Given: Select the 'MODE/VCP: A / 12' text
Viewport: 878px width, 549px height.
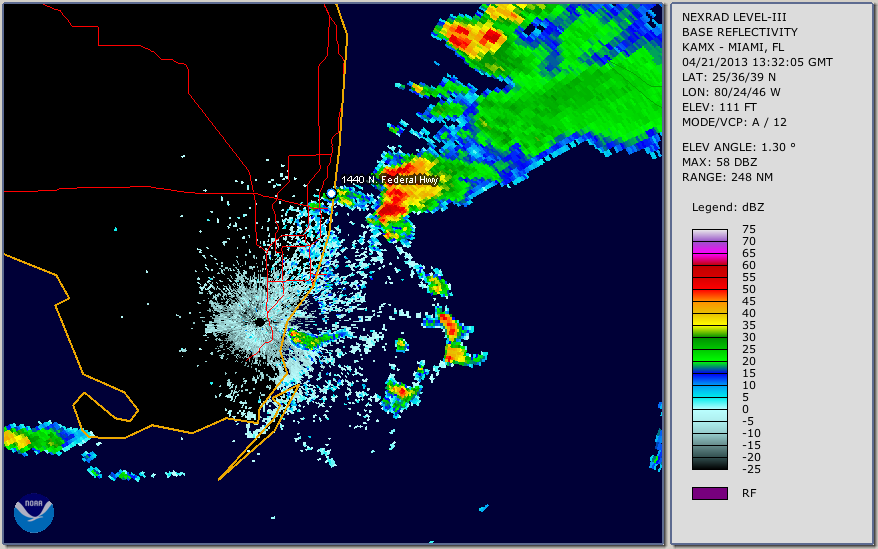Looking at the screenshot, I should tap(734, 122).
